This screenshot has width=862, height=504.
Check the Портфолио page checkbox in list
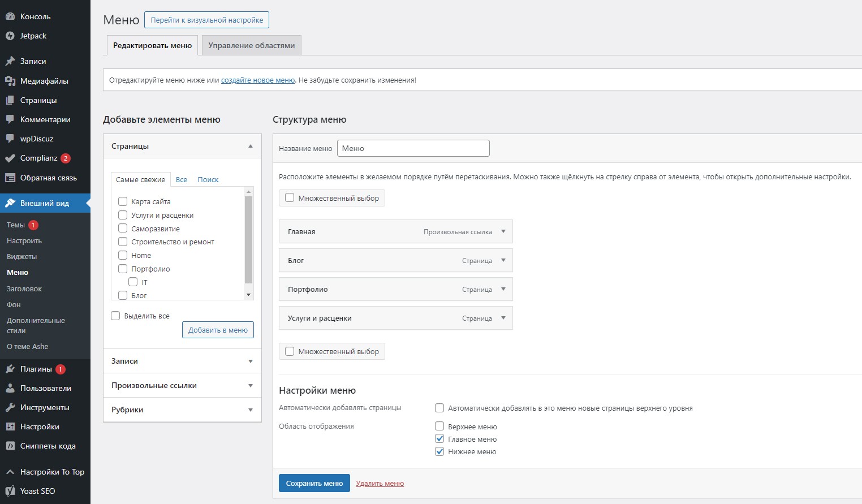tap(123, 269)
